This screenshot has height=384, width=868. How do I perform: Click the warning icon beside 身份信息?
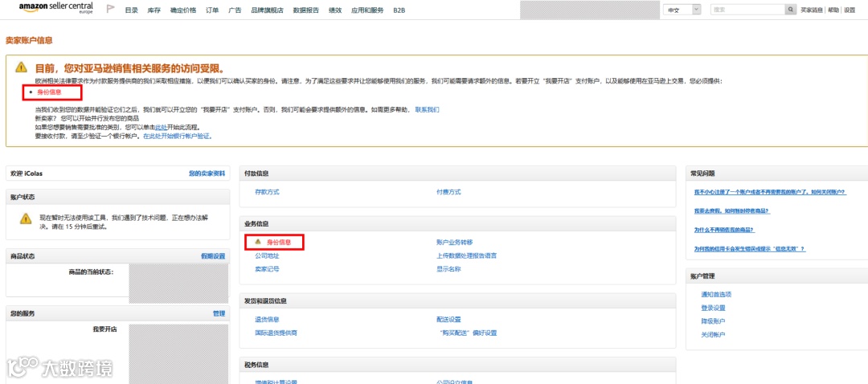pos(257,242)
